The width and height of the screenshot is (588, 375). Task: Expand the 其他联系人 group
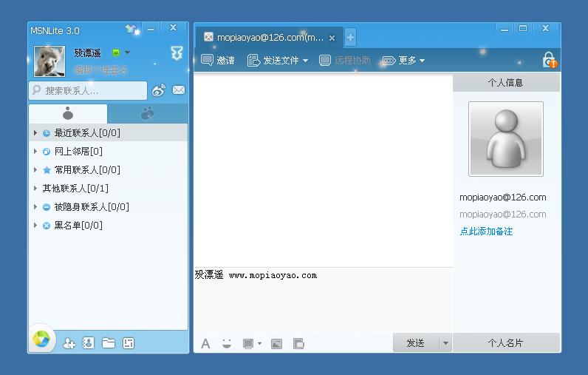click(35, 188)
